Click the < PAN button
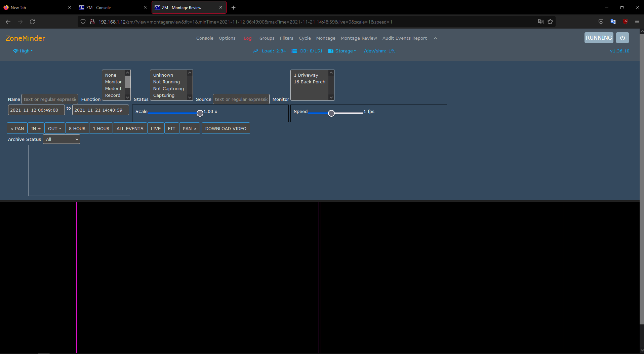Screen dimensions: 644x354 (17, 129)
